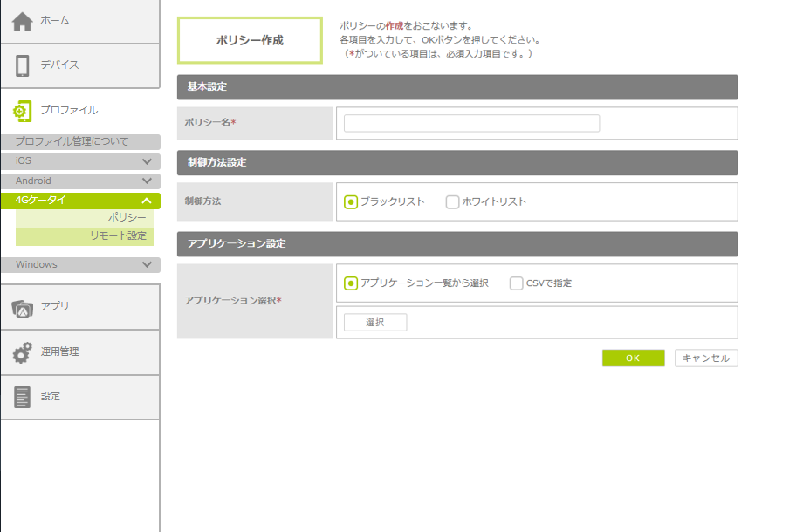This screenshot has height=532, width=803.
Task: Click the キャンセル button
Action: [x=705, y=358]
